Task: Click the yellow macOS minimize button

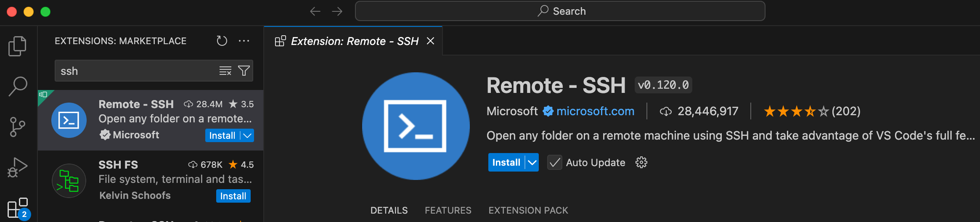Action: coord(29,12)
